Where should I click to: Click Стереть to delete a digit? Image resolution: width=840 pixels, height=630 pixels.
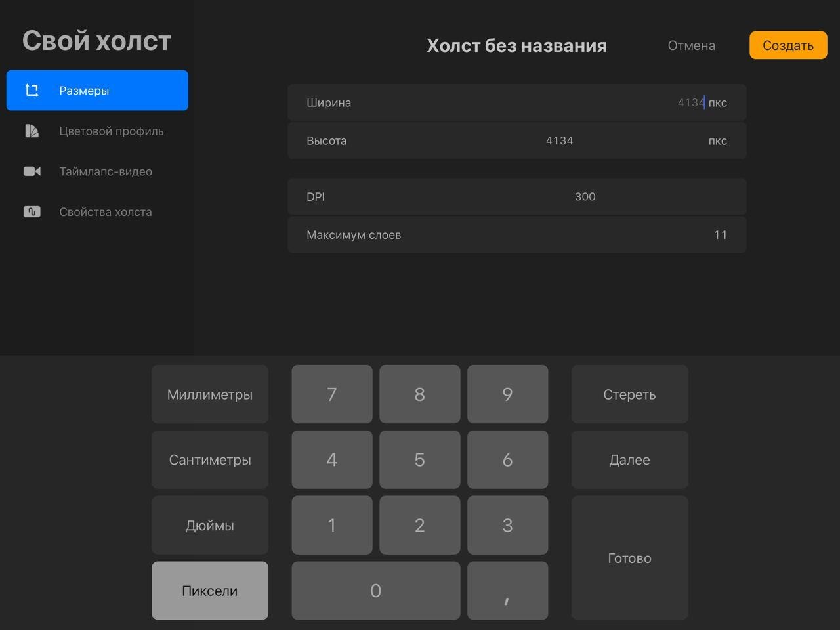[630, 394]
